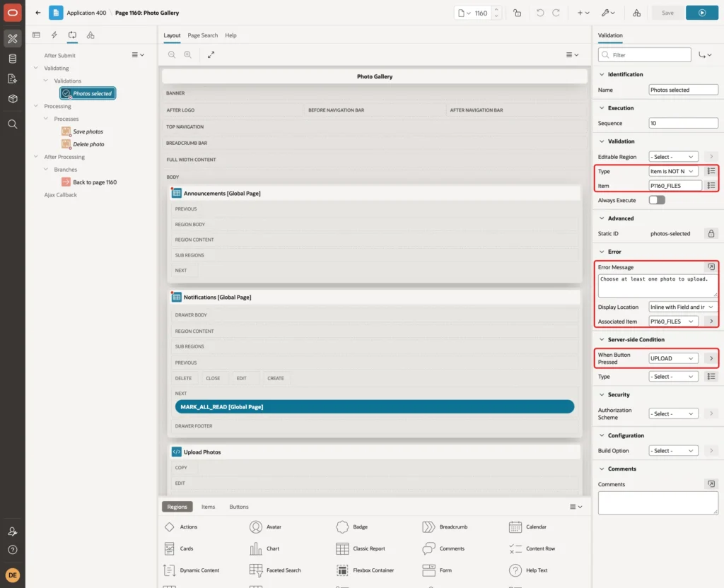
Task: Run the page with the play button
Action: (702, 13)
